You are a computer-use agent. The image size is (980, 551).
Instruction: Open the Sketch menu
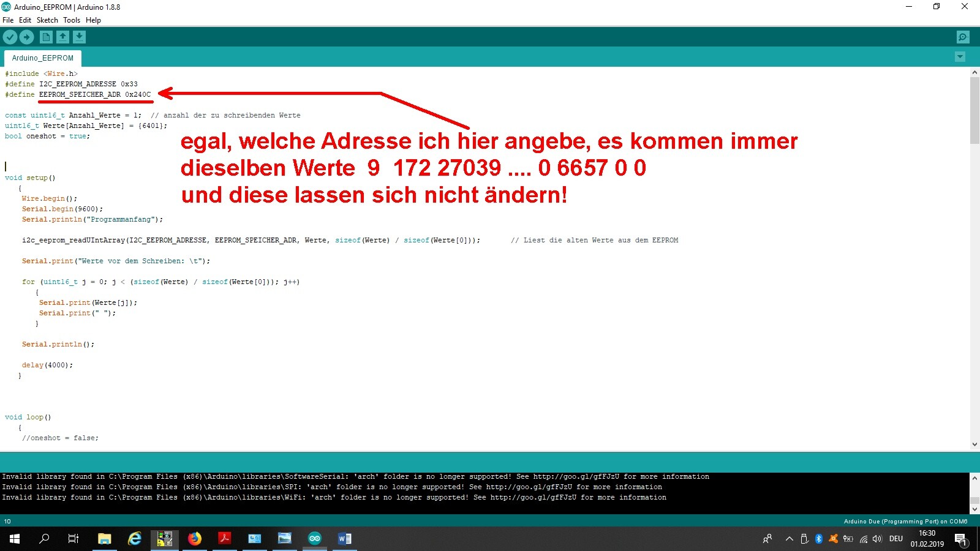tap(47, 20)
